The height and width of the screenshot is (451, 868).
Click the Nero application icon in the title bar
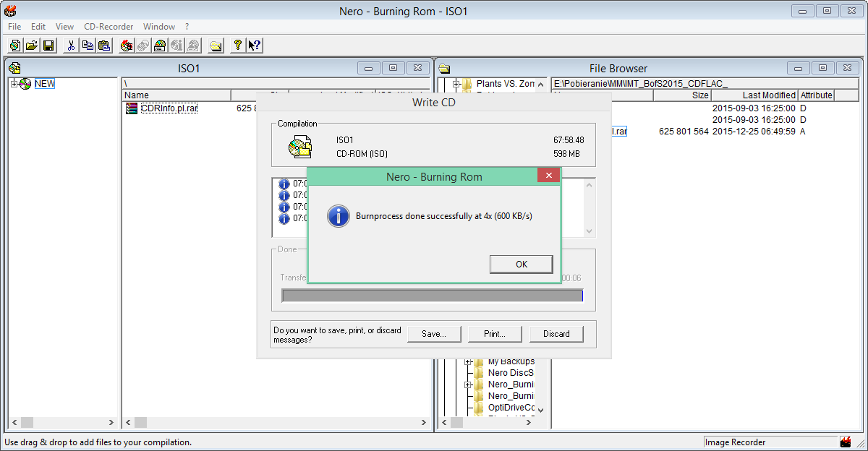[x=10, y=10]
